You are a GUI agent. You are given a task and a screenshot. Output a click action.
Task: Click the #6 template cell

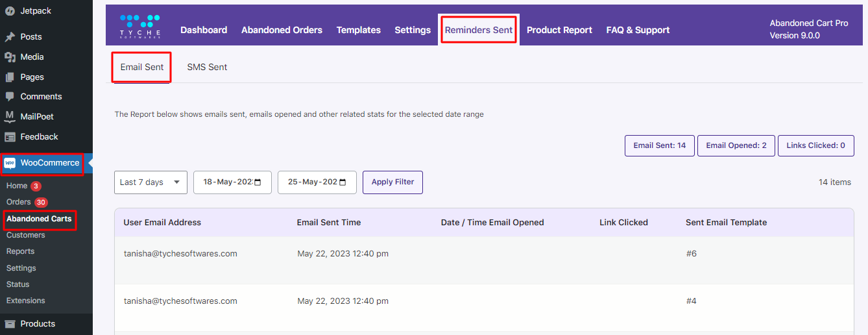tap(691, 254)
